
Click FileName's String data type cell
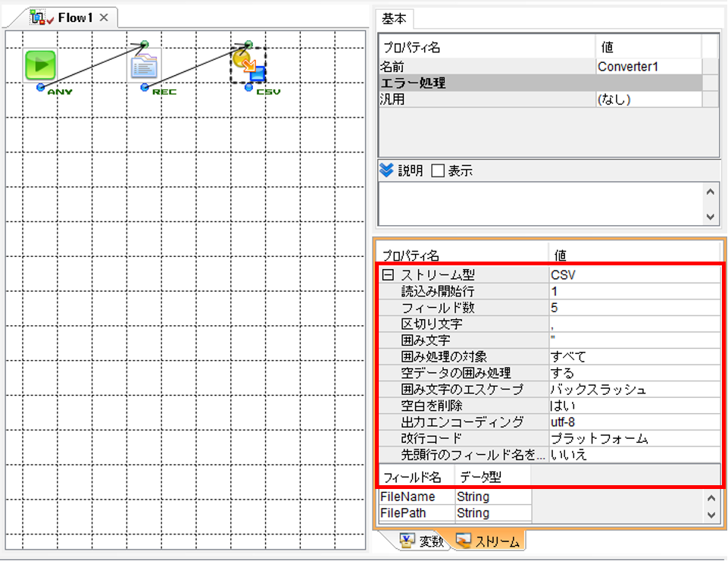tap(493, 497)
